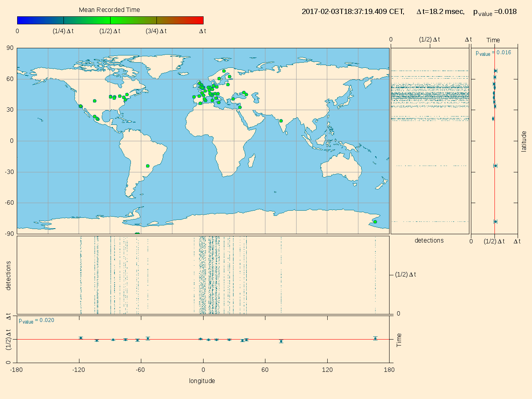
Task: Select the station marker in India
Action: click(x=281, y=121)
